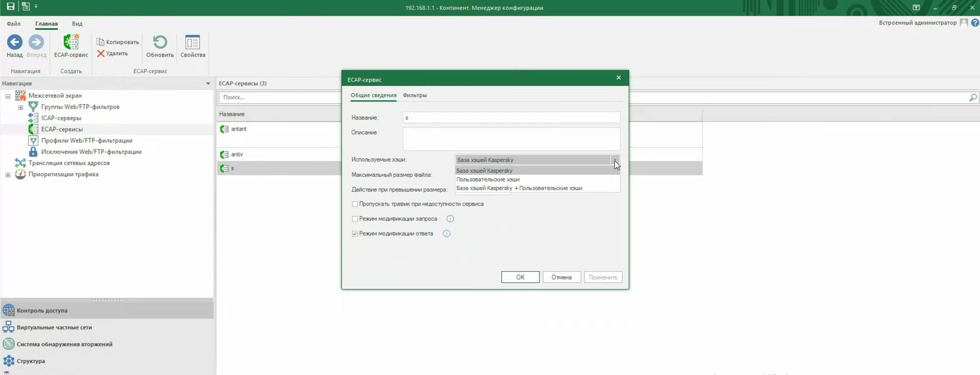The height and width of the screenshot is (375, 980).
Task: Open the Свойства properties icon
Action: pyautogui.click(x=193, y=42)
